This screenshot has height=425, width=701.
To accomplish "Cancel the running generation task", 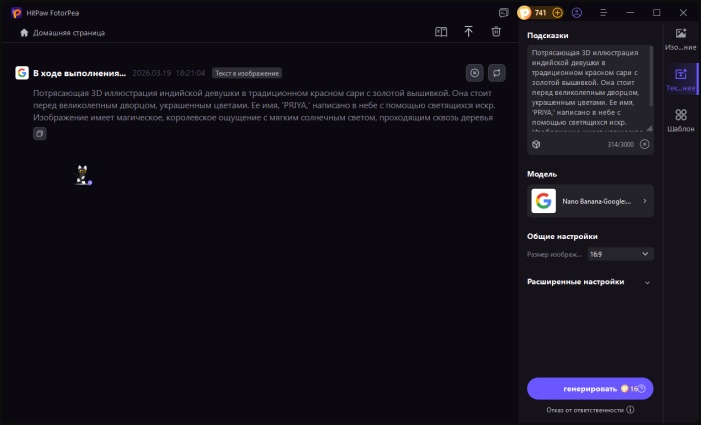I will [x=474, y=73].
